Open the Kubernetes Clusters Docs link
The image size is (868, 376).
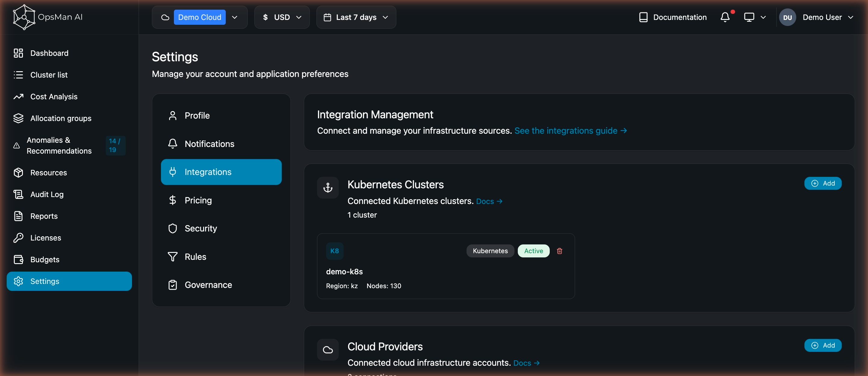tap(489, 202)
